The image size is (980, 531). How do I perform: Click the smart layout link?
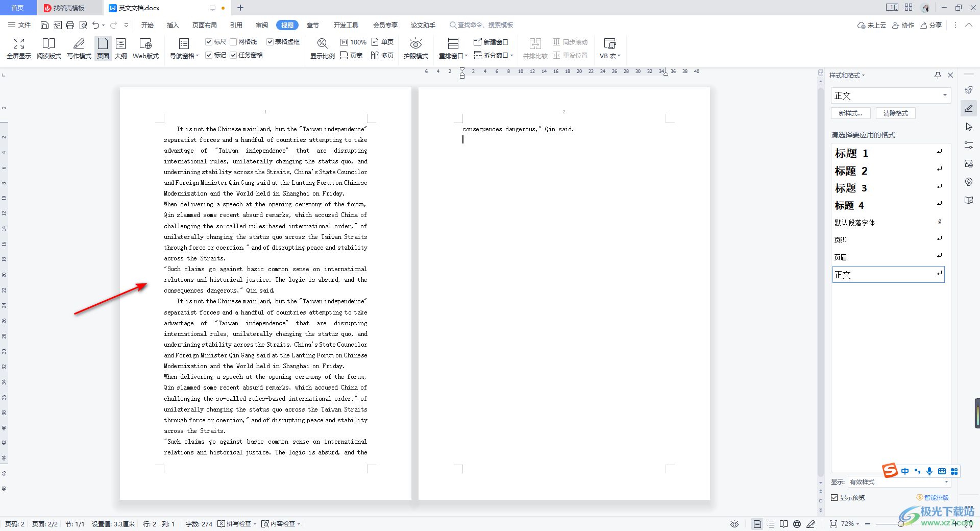click(x=933, y=497)
